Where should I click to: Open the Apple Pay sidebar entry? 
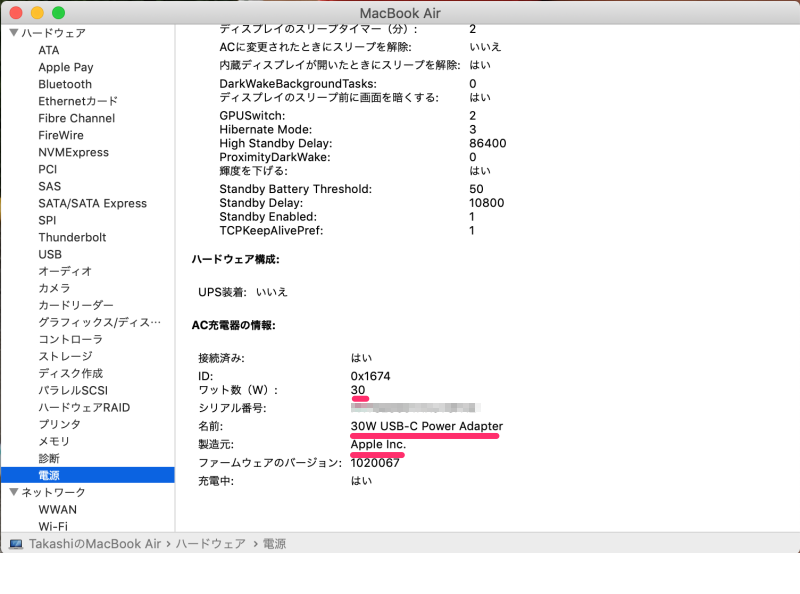coord(66,67)
